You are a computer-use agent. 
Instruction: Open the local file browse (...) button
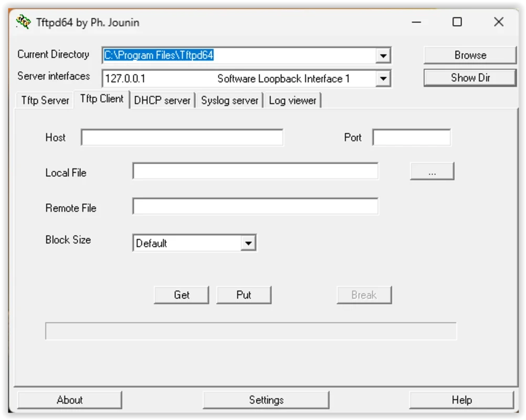coord(432,171)
